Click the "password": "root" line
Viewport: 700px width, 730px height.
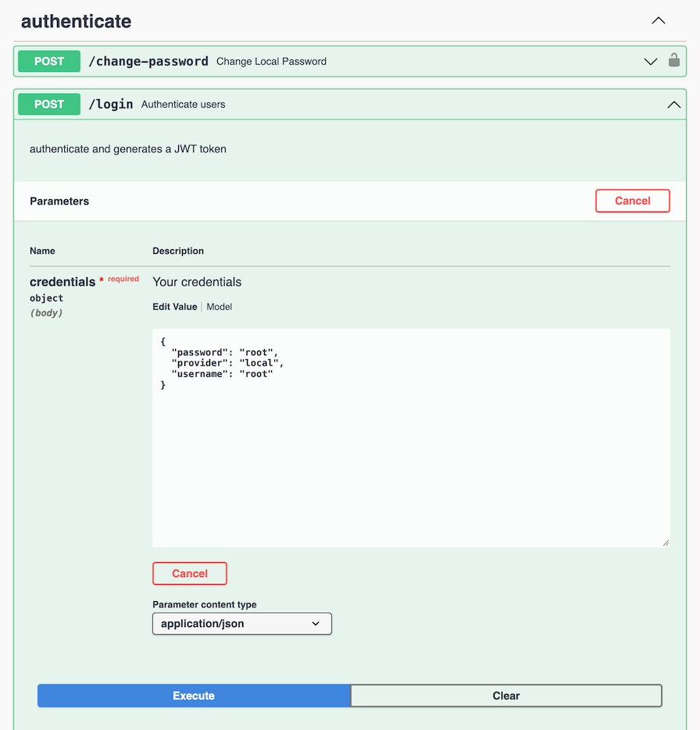[224, 352]
